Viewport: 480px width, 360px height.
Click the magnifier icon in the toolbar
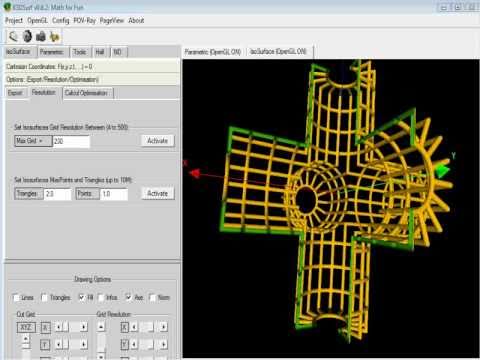pos(13,36)
